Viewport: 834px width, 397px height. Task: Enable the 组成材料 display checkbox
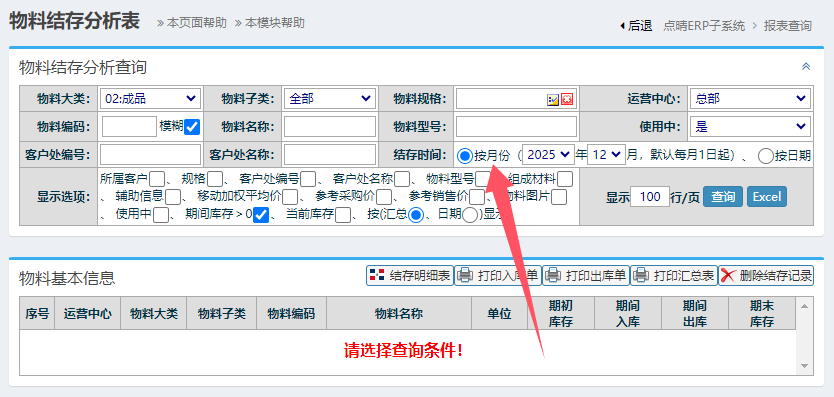coord(565,179)
